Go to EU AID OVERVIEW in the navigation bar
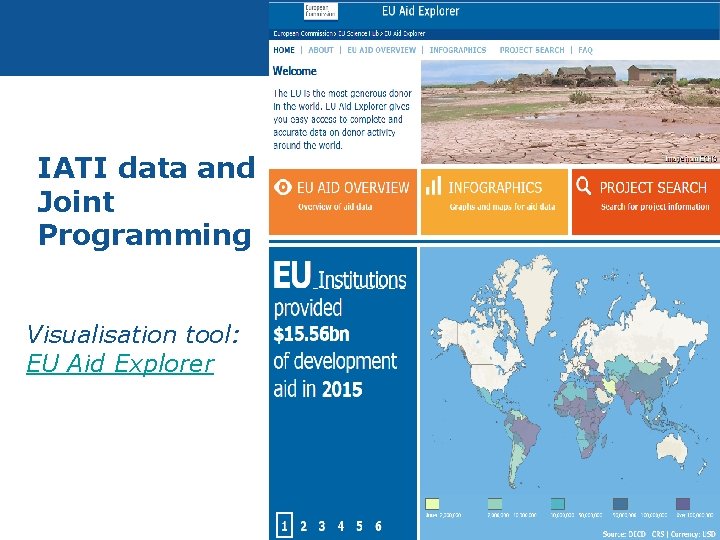This screenshot has width=720, height=540. [x=381, y=50]
